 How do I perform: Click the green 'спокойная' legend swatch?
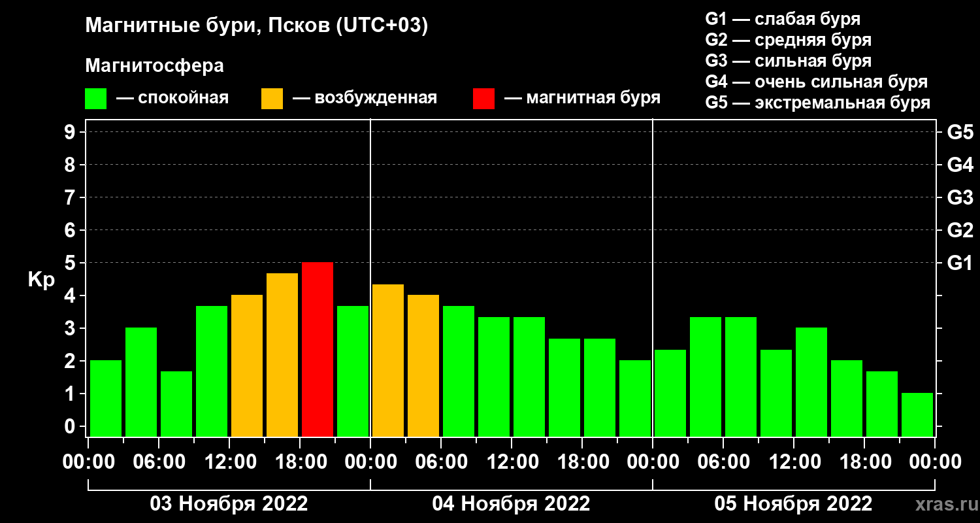(95, 99)
